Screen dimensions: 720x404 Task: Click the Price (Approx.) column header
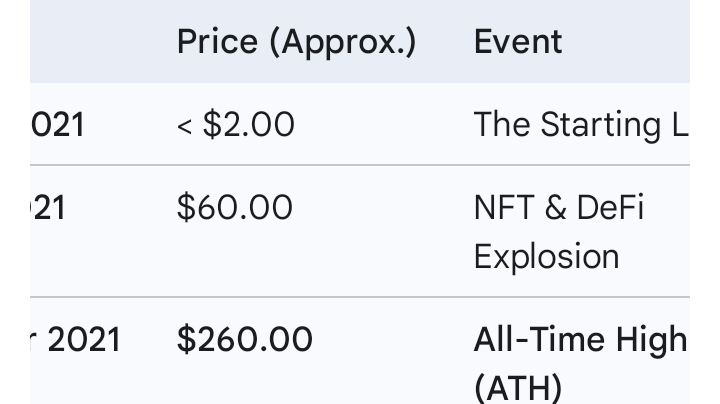pyautogui.click(x=296, y=42)
